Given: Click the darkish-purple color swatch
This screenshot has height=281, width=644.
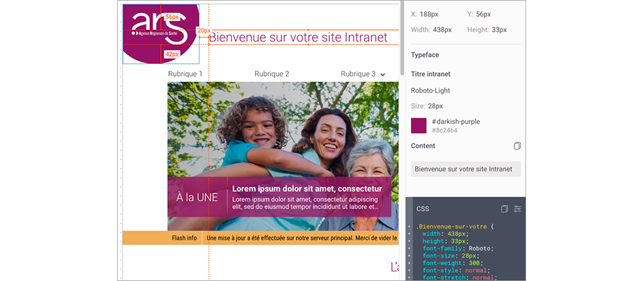Looking at the screenshot, I should pyautogui.click(x=418, y=125).
